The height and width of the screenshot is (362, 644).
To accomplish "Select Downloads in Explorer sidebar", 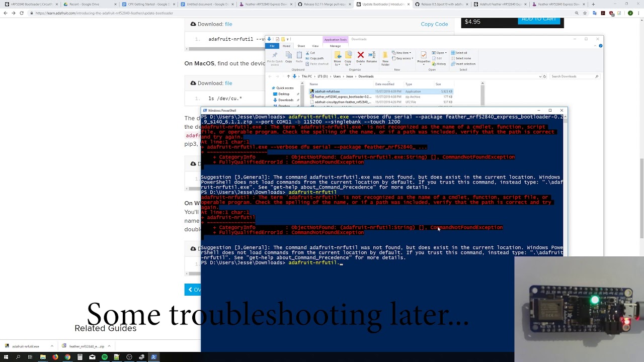I will tap(285, 100).
